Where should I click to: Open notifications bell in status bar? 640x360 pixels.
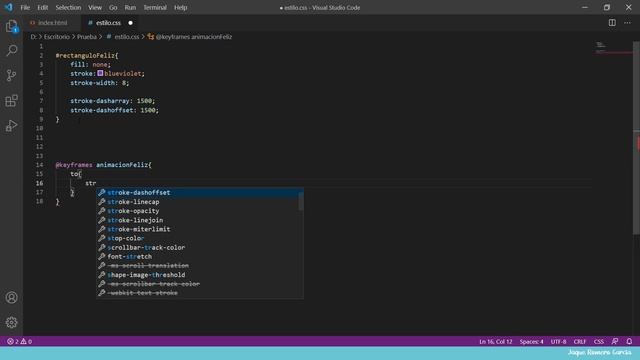[629, 341]
